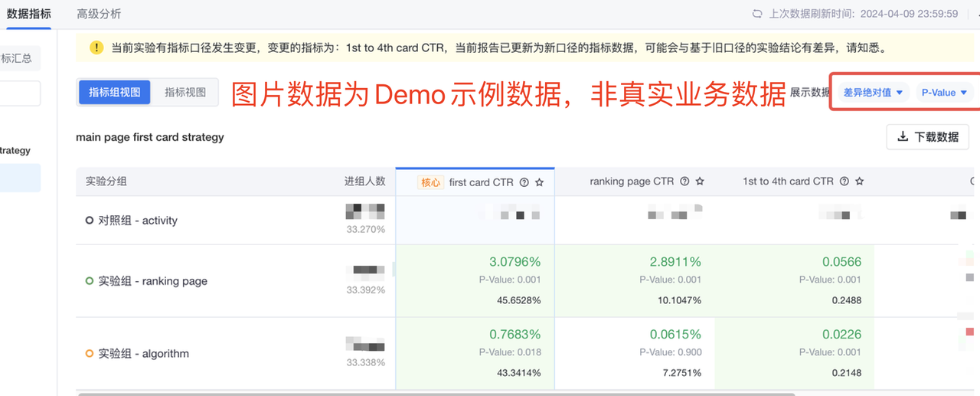Click the main page first card strategy title

pos(150,137)
